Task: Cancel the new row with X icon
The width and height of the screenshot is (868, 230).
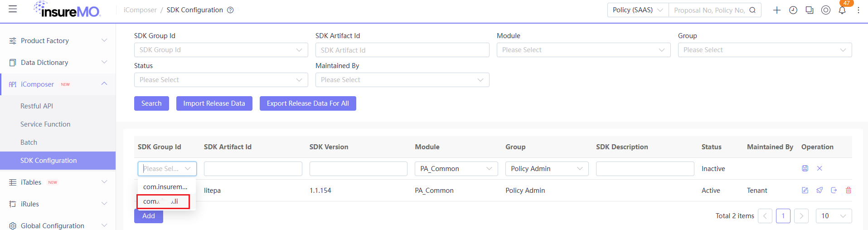Action: pyautogui.click(x=820, y=168)
